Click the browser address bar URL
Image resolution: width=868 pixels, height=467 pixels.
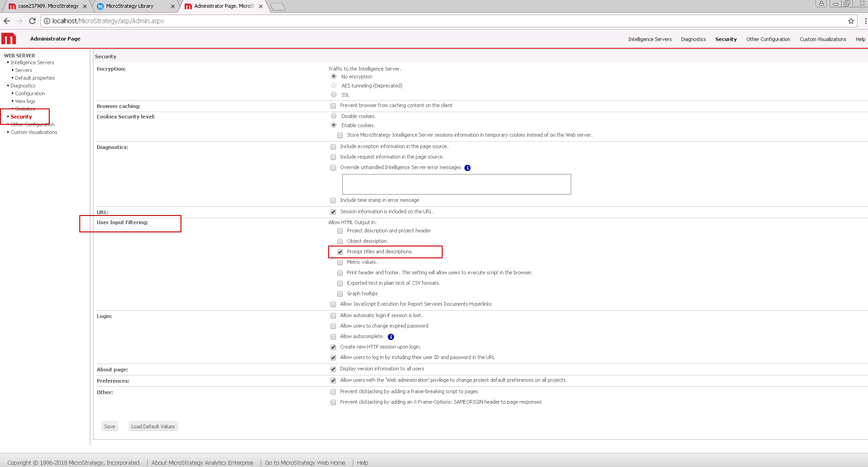coord(108,21)
